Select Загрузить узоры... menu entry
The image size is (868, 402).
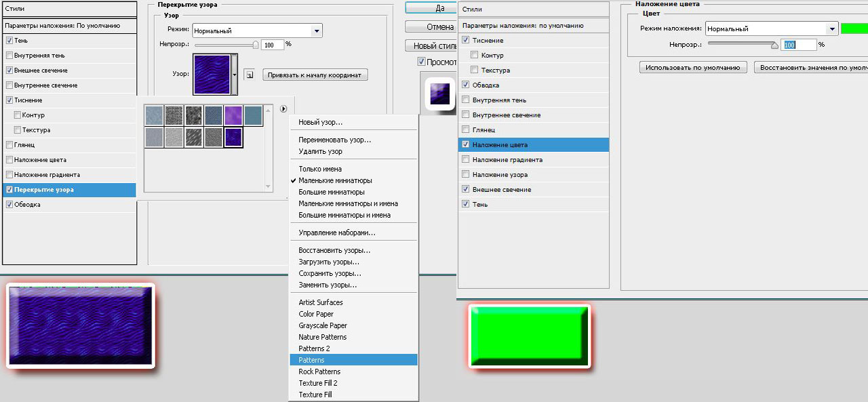(329, 262)
